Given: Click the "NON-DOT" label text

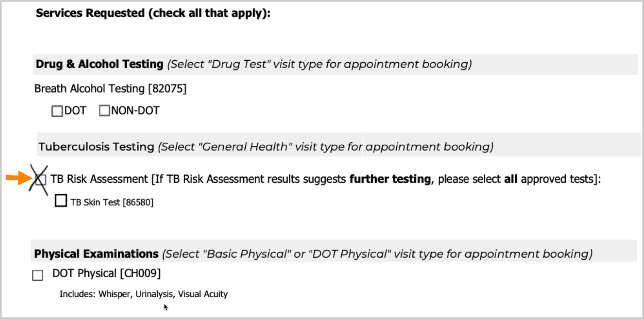Looking at the screenshot, I should pos(135,111).
